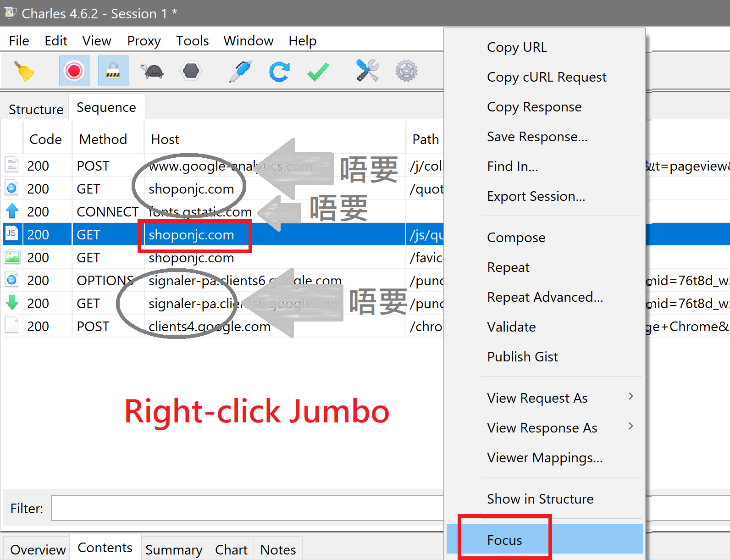Click the document icon of the POST google-analytics row
The width and height of the screenshot is (730, 560).
(11, 165)
